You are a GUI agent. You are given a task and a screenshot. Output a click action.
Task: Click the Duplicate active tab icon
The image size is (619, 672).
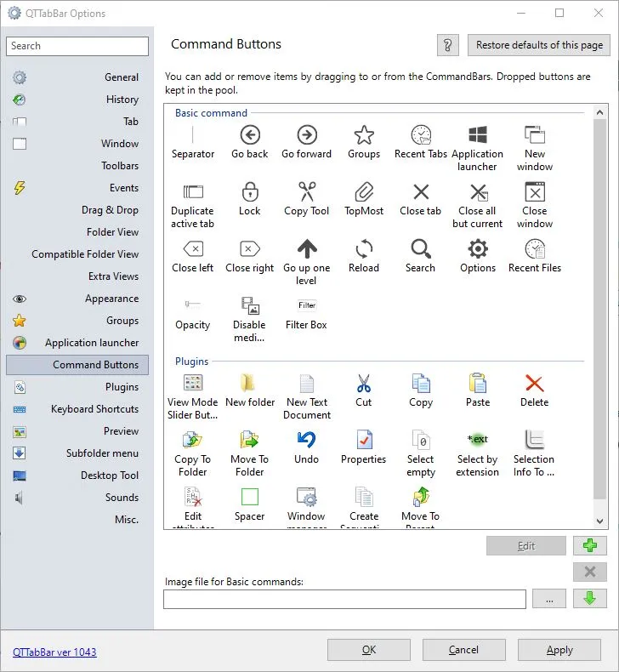[193, 192]
